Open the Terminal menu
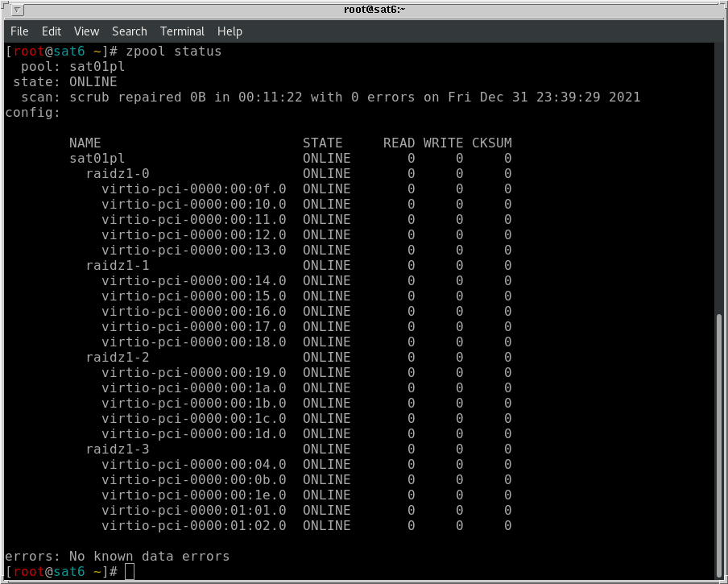Image resolution: width=728 pixels, height=584 pixels. coord(182,31)
